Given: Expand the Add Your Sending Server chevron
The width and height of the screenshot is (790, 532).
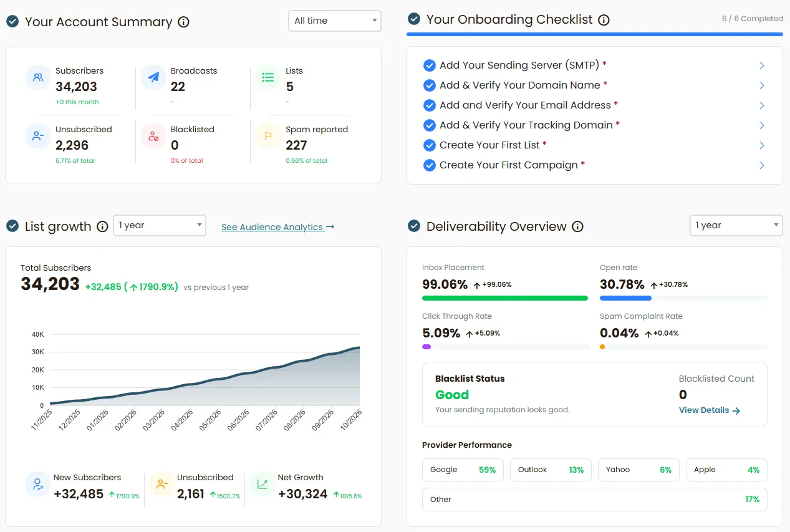Looking at the screenshot, I should (762, 65).
